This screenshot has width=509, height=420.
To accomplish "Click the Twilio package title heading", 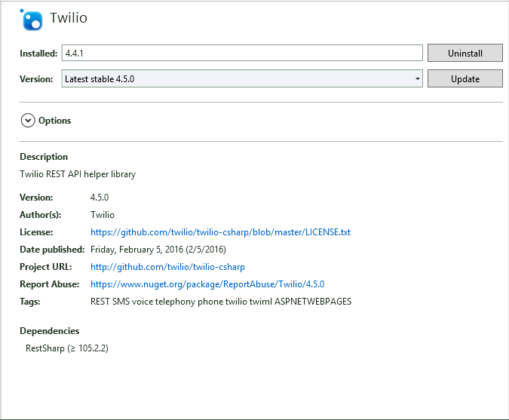I will 69,17.
